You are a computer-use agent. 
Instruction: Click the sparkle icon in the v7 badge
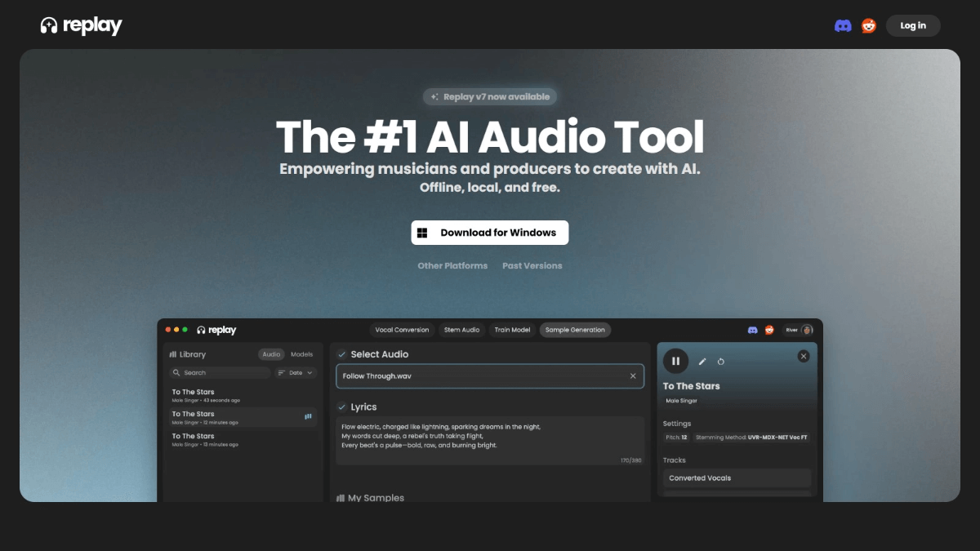click(x=434, y=97)
